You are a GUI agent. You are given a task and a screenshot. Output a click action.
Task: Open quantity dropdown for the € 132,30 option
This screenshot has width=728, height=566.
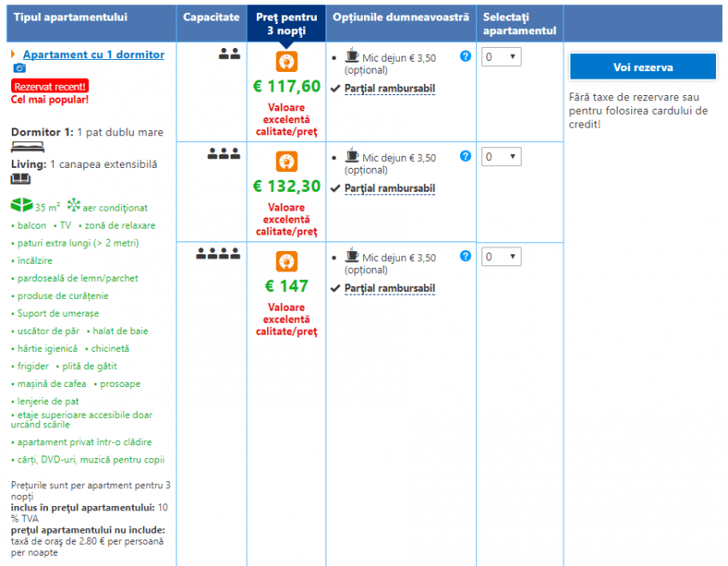tap(501, 157)
